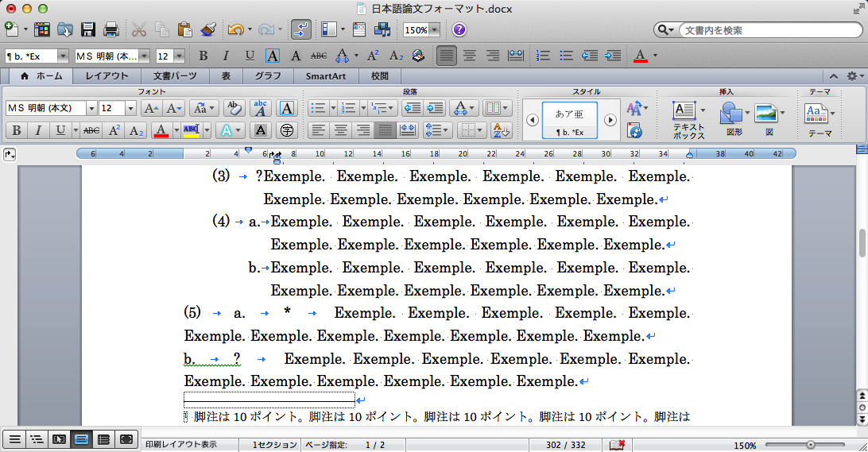Click the Sort A-Z icon

coord(501,130)
